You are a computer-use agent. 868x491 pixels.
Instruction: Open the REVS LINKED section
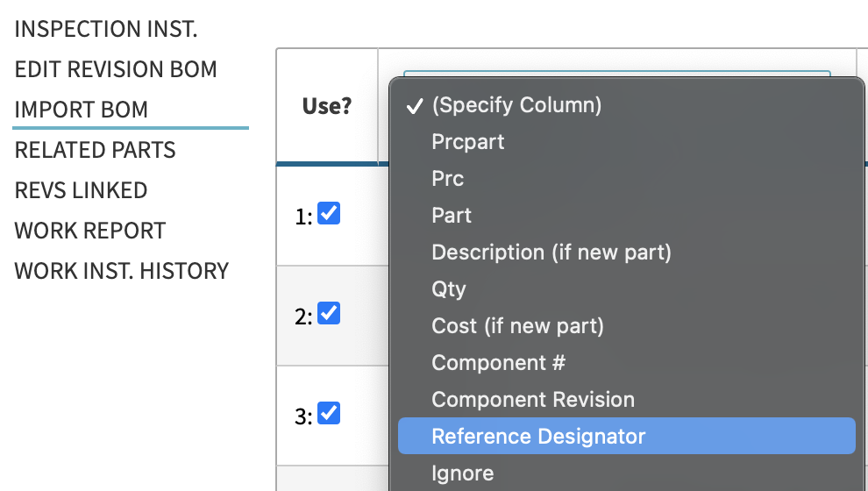pyautogui.click(x=81, y=190)
